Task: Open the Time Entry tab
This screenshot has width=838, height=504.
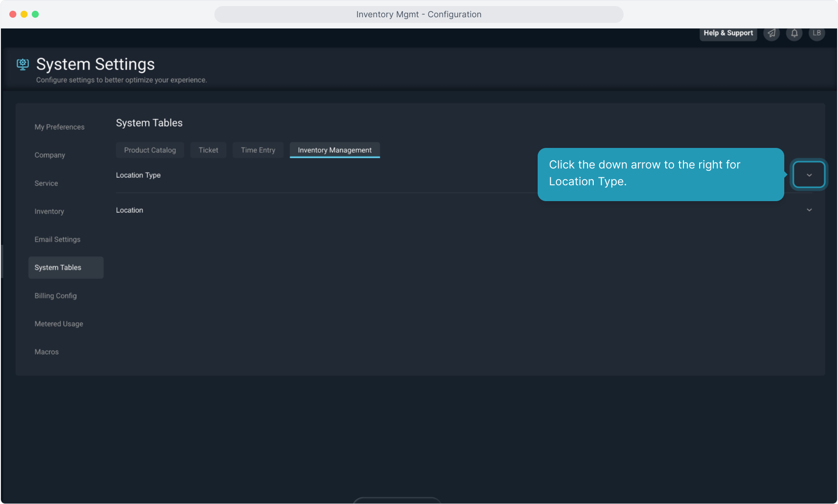Action: (258, 150)
